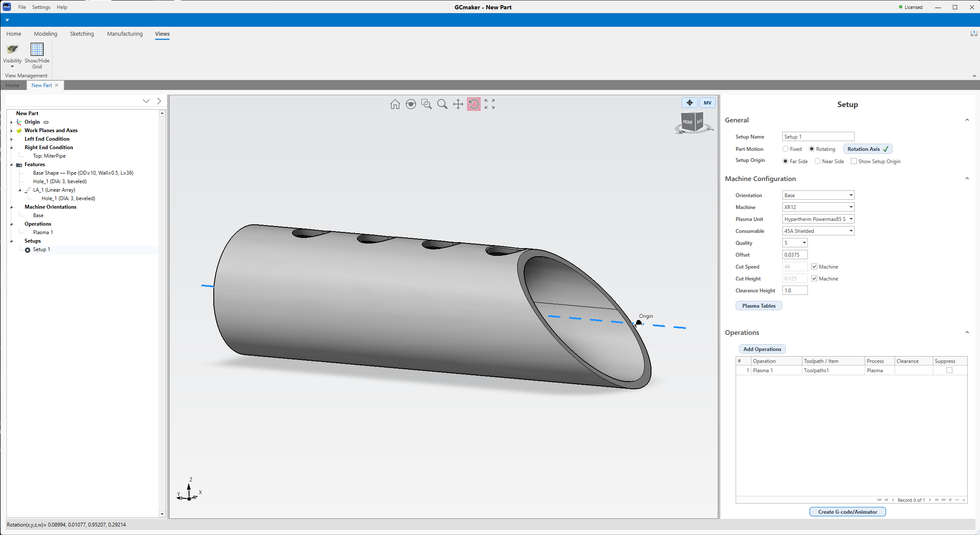
Task: Open the Orientation dropdown
Action: pyautogui.click(x=851, y=195)
